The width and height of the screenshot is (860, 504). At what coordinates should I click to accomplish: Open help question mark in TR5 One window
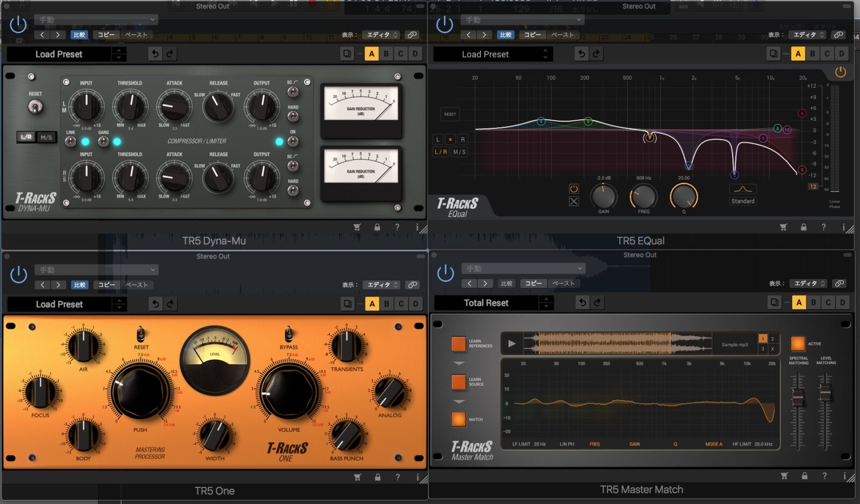(398, 477)
